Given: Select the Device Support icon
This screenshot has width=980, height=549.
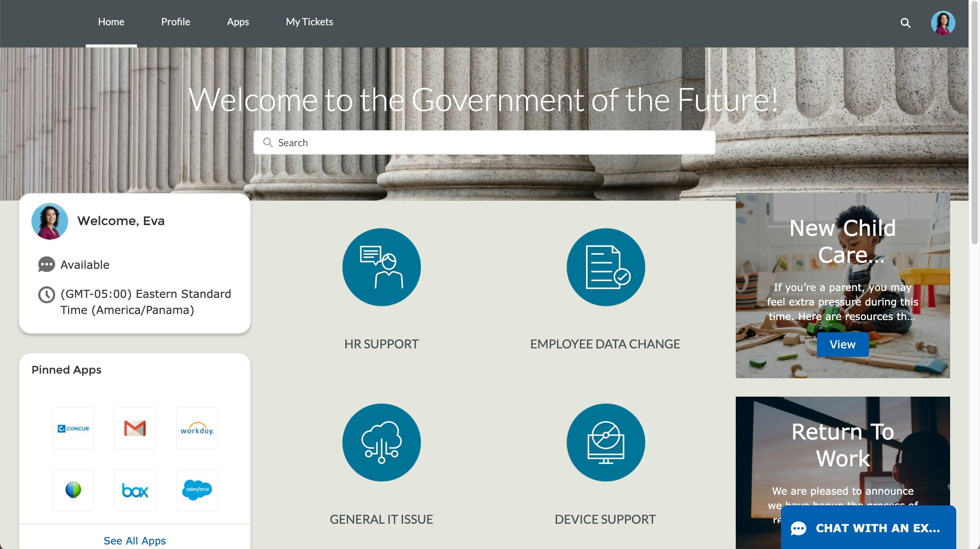Looking at the screenshot, I should [605, 443].
